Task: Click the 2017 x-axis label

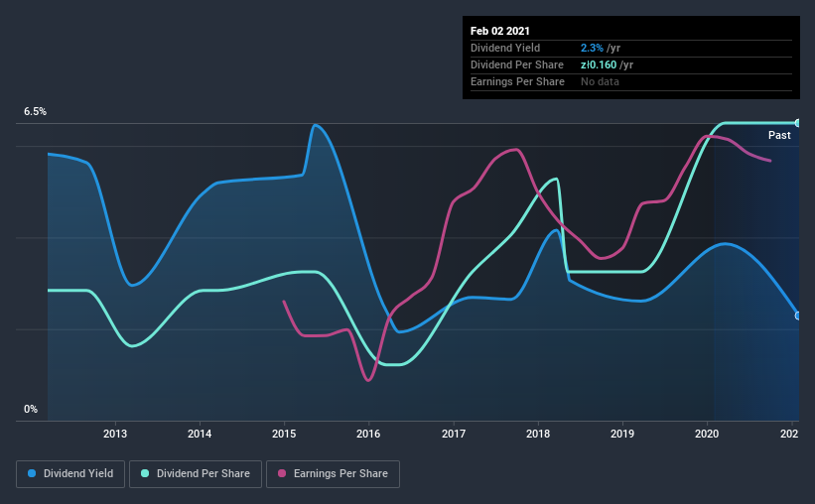Action: click(x=454, y=434)
